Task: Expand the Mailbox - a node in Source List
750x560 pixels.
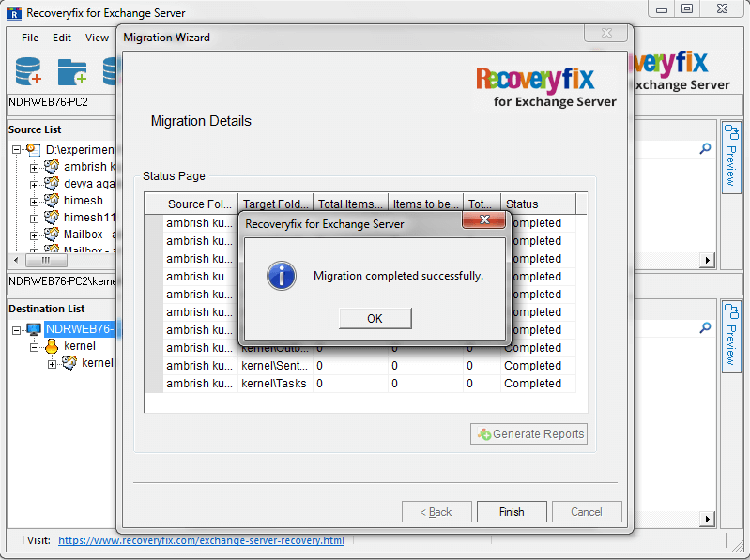Action: coord(34,235)
